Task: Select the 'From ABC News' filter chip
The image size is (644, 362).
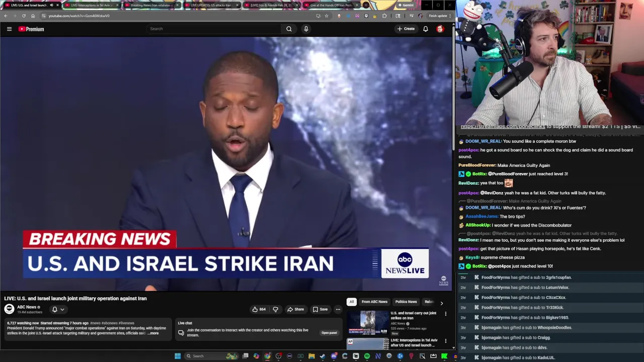Action: click(x=374, y=302)
